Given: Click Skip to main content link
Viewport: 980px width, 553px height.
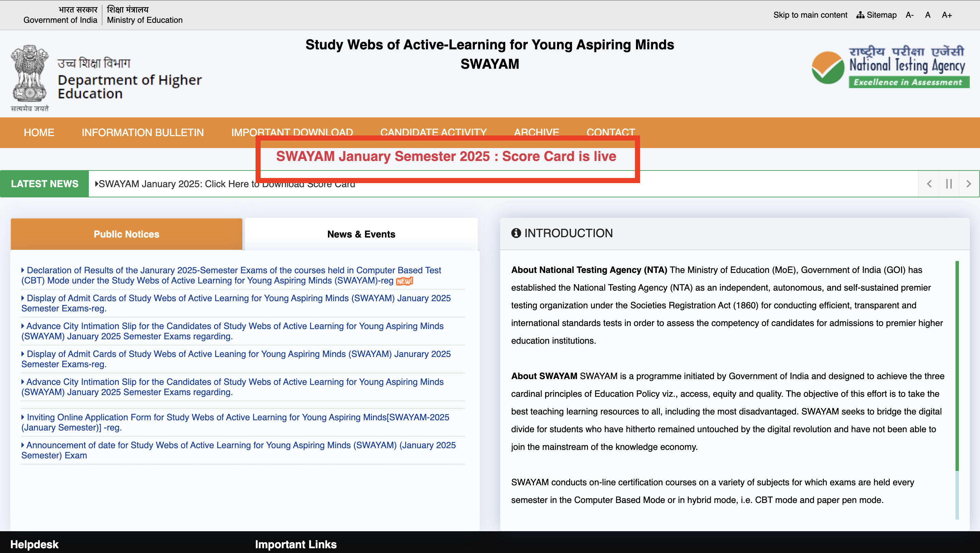Looking at the screenshot, I should click(810, 15).
